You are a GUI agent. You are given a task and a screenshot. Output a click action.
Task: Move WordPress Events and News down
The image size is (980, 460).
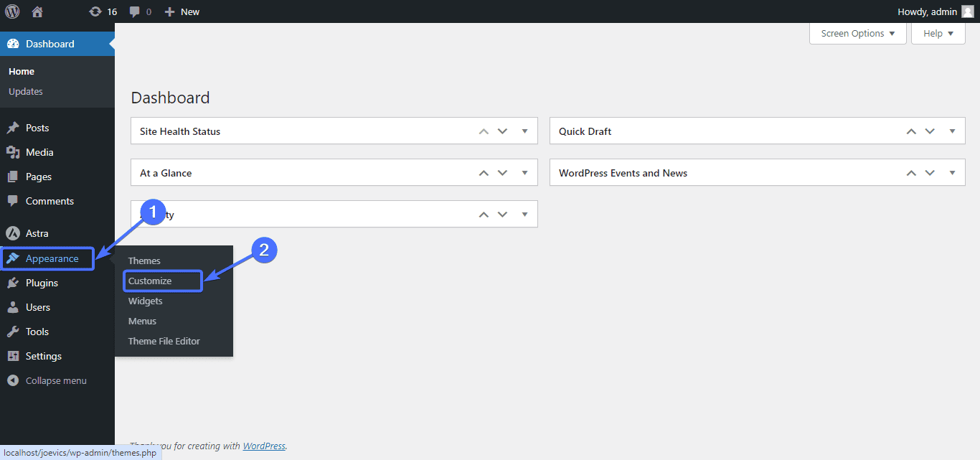[x=930, y=173]
